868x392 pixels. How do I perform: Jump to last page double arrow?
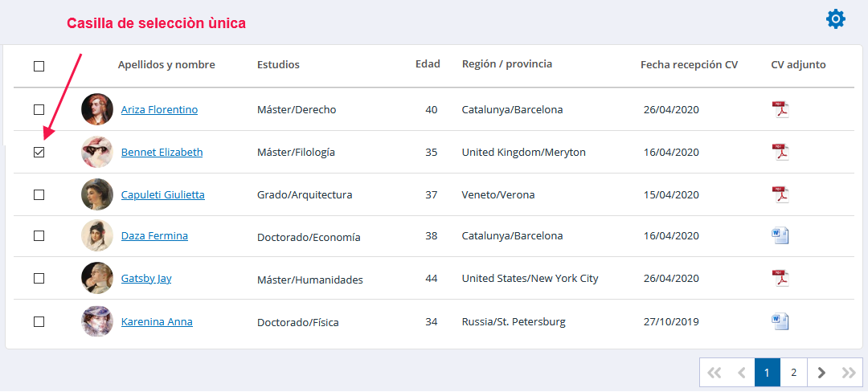pos(849,373)
